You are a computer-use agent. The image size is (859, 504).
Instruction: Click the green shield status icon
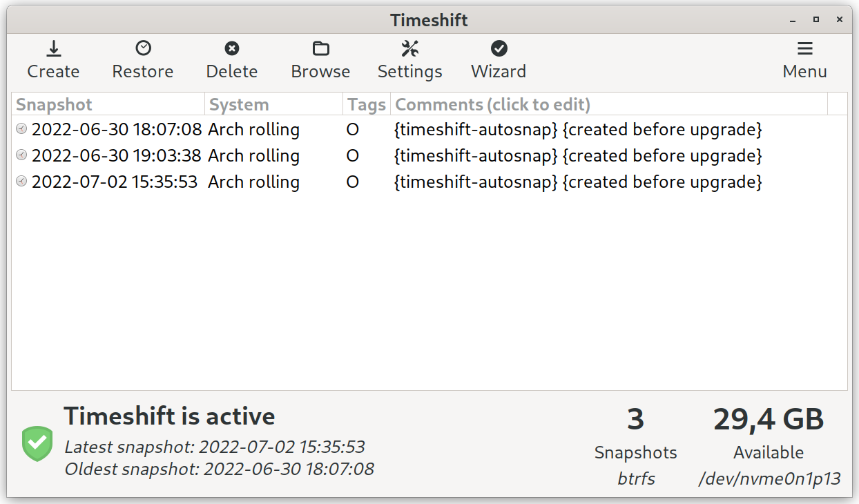(37, 443)
